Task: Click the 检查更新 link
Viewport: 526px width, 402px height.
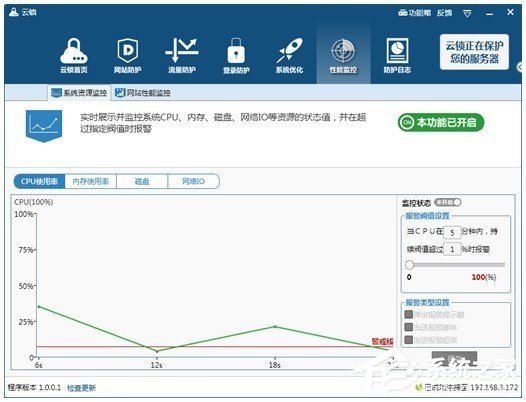Action: click(x=82, y=388)
